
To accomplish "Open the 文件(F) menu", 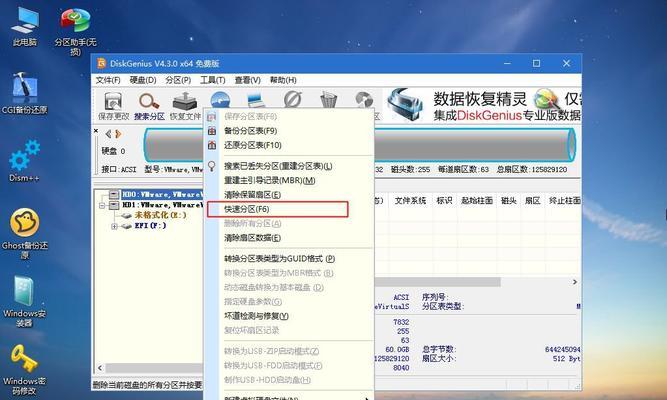I will [x=108, y=80].
